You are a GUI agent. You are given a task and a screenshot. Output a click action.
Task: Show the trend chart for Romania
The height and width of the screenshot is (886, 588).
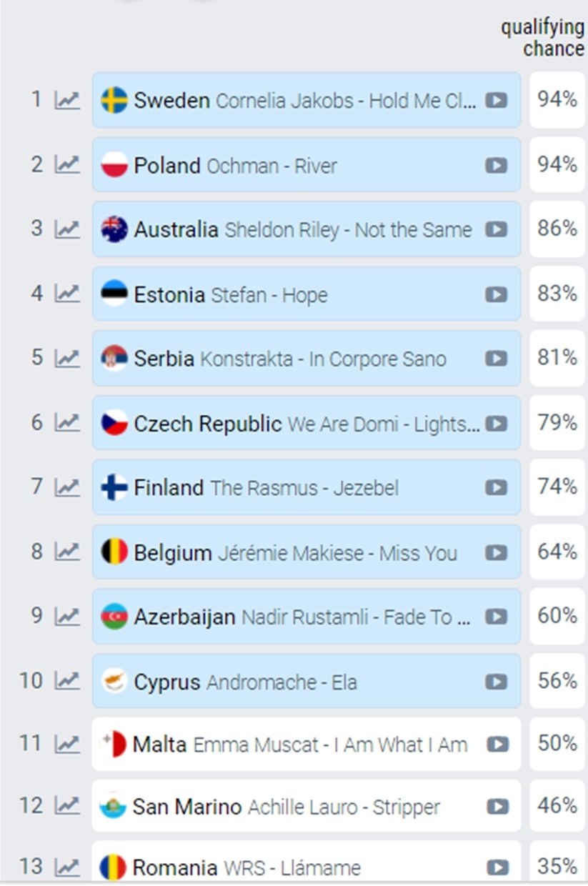click(67, 867)
